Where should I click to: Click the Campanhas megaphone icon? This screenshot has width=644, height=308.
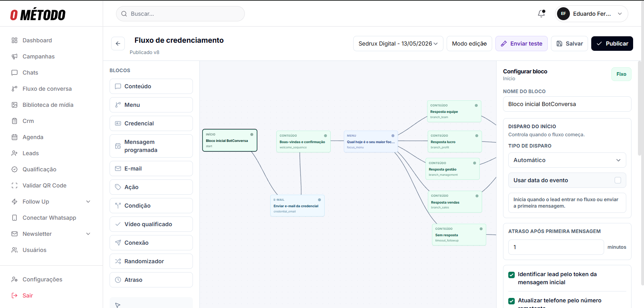click(x=14, y=56)
